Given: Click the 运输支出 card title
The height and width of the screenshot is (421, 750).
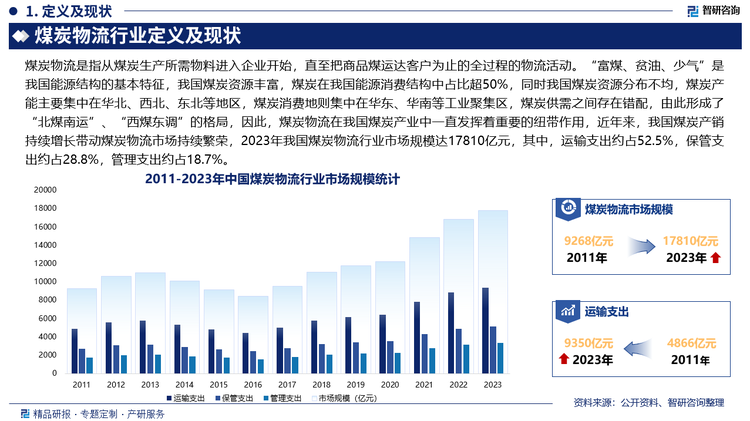Looking at the screenshot, I should [x=607, y=312].
